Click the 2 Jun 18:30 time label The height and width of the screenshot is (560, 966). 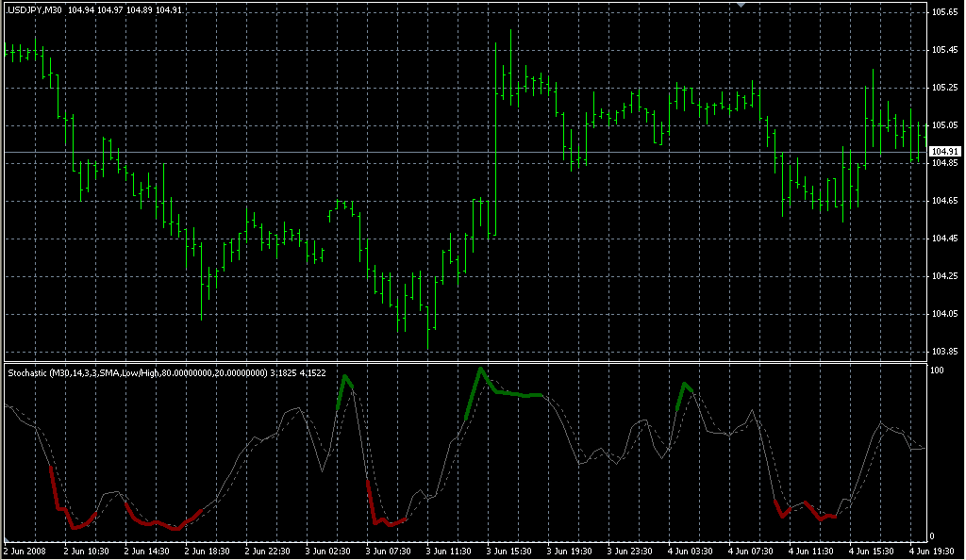pyautogui.click(x=209, y=551)
